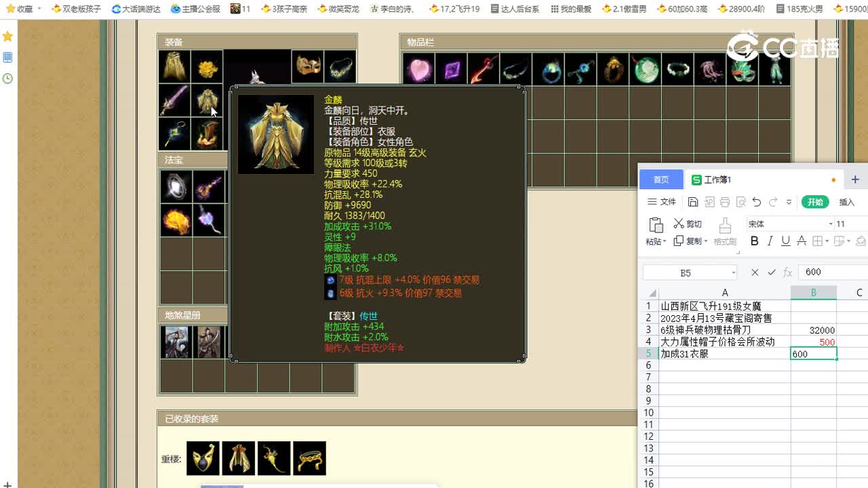Switch to the 插入 ribbon tab

pos(847,202)
